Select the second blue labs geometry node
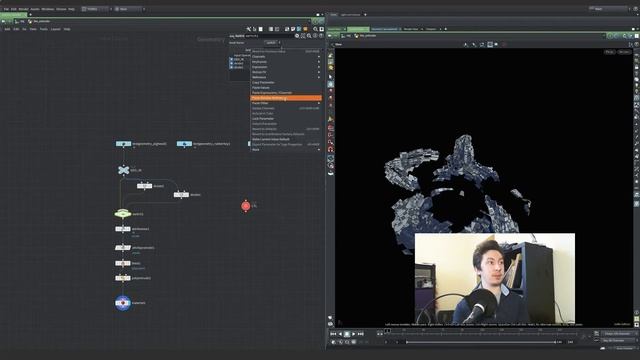This screenshot has height=360, width=640. coord(184,144)
